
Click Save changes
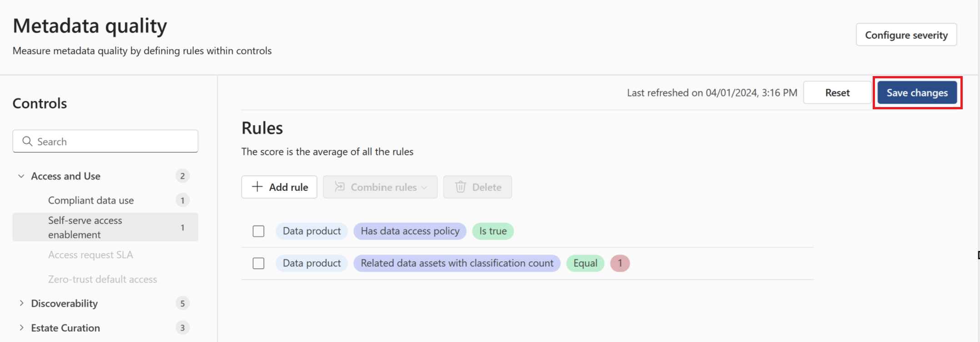[917, 93]
